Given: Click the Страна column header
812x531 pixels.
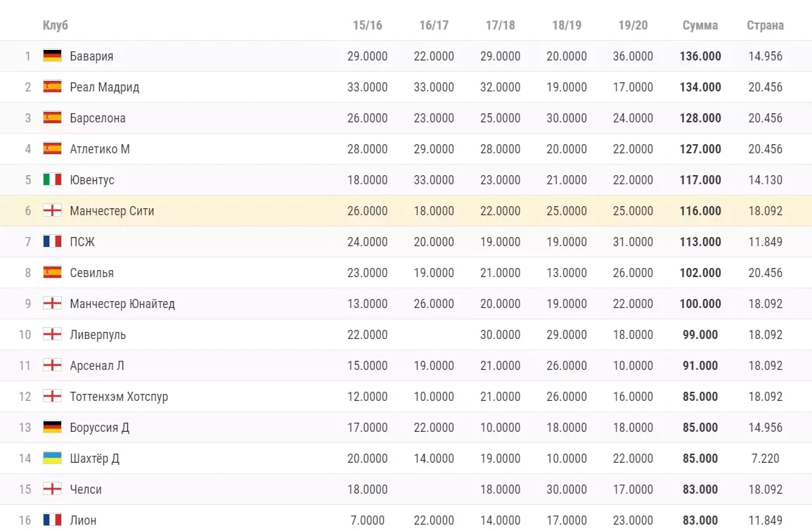Looking at the screenshot, I should point(766,25).
